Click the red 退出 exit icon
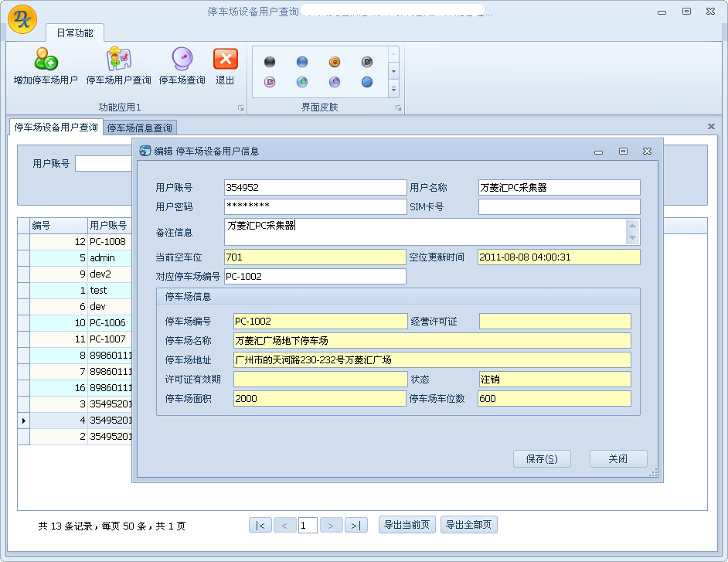This screenshot has height=562, width=728. pos(225,59)
